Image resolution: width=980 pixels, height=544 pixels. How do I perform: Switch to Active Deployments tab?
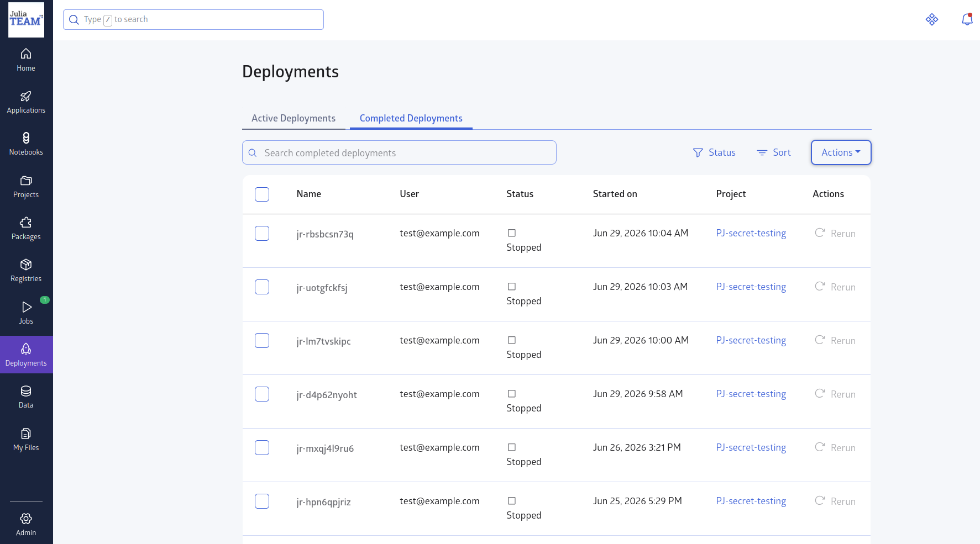(x=294, y=118)
